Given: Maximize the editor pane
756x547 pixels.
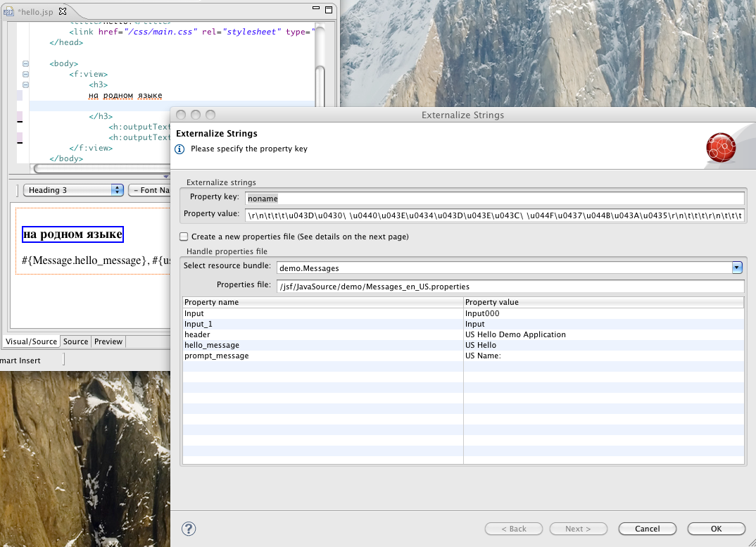Looking at the screenshot, I should (329, 8).
